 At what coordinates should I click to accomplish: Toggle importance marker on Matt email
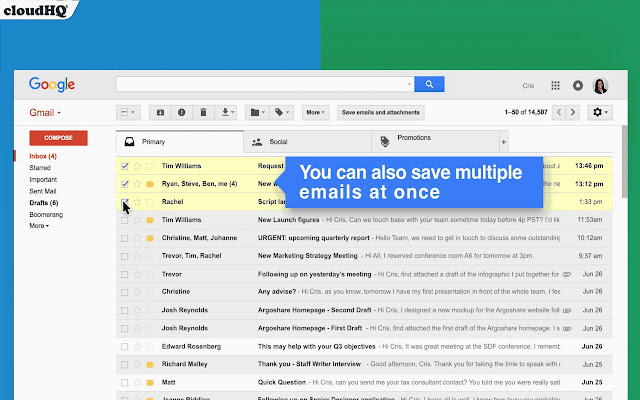150,383
